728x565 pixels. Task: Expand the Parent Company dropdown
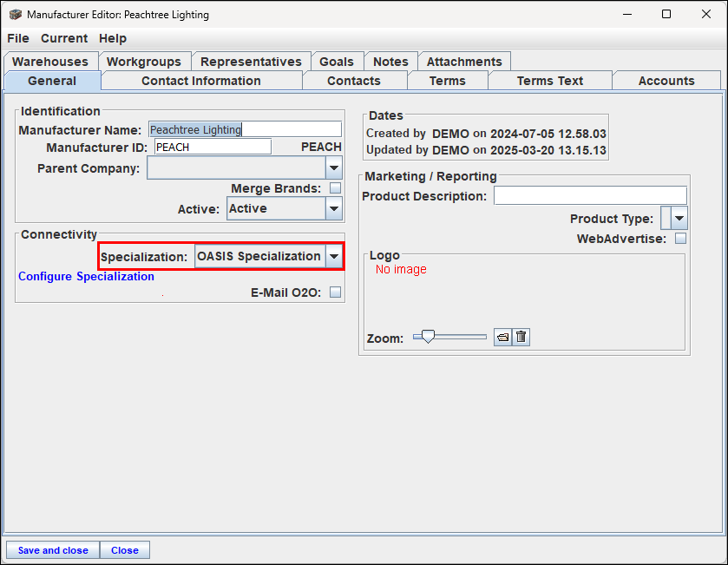click(334, 168)
